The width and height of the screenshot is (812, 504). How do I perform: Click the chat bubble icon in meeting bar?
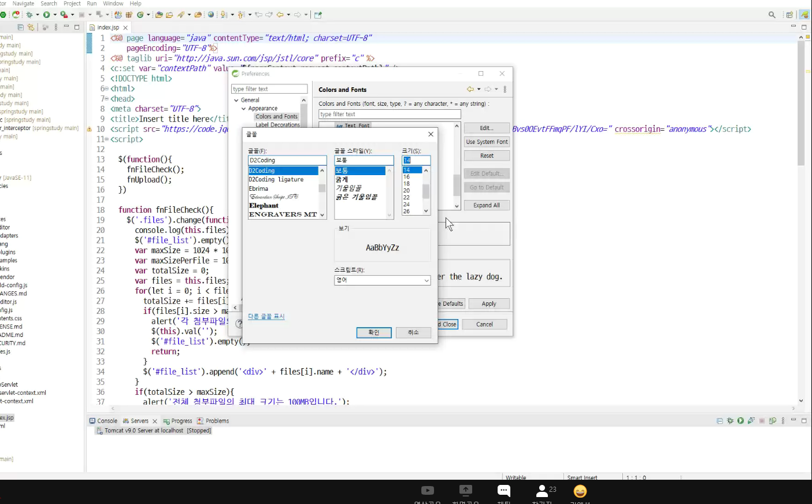(504, 491)
